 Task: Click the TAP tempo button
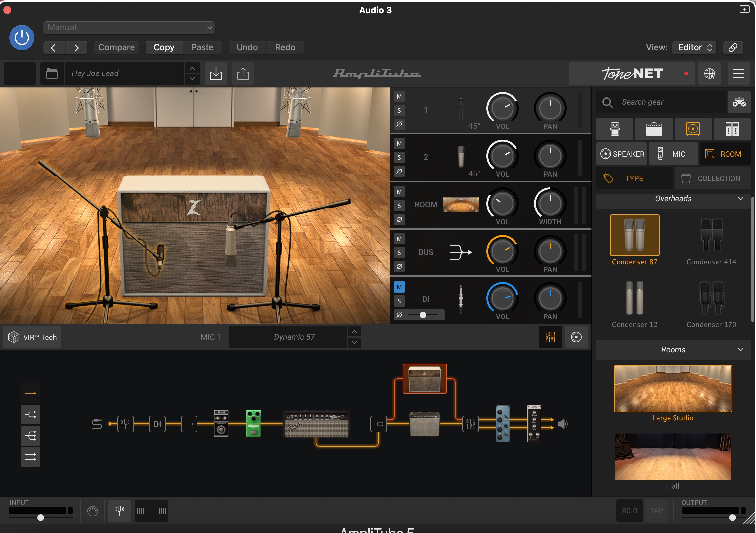coord(657,511)
